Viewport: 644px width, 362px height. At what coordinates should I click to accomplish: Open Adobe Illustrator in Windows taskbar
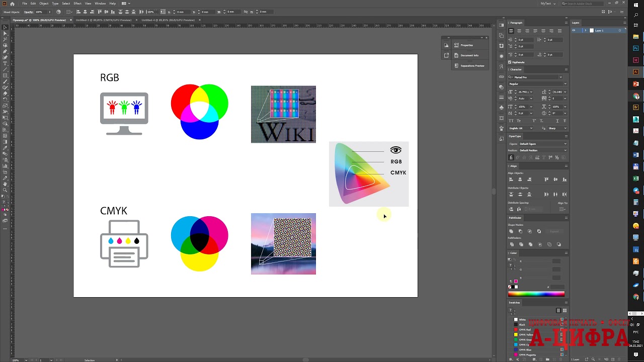pyautogui.click(x=636, y=72)
